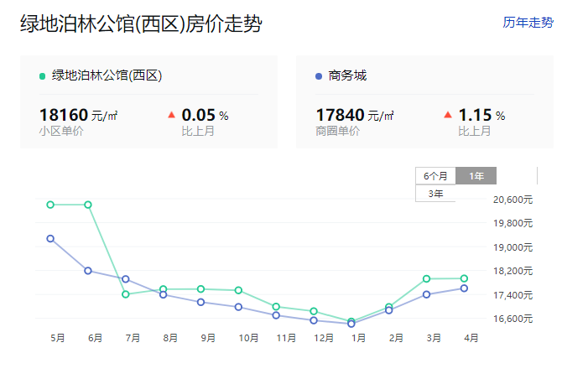Click the blue data point for 1月
This screenshot has width=588, height=379.
(351, 324)
